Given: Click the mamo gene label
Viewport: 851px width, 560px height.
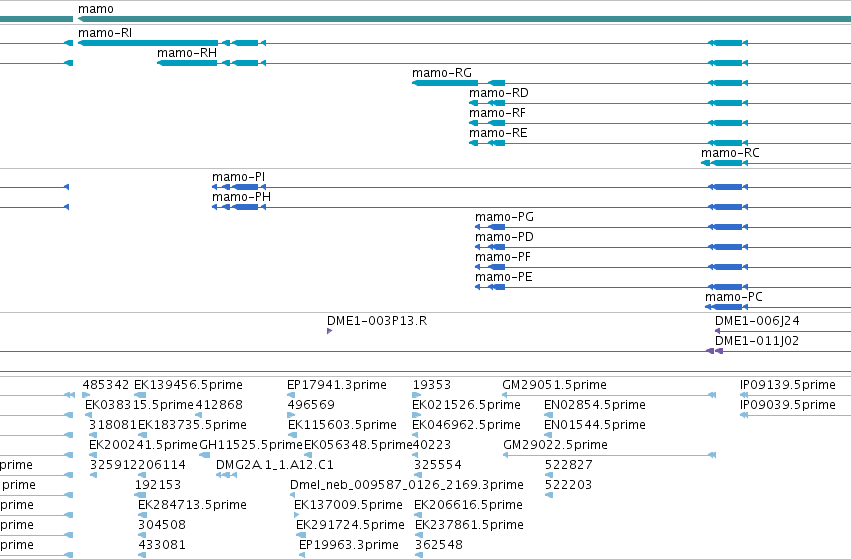Looking at the screenshot, I should click(96, 9).
